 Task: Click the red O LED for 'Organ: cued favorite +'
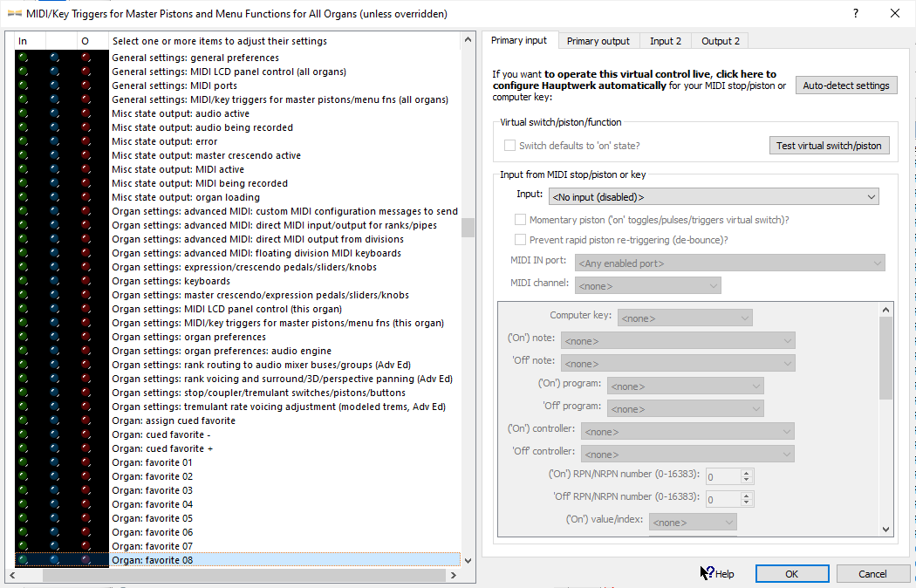click(85, 448)
